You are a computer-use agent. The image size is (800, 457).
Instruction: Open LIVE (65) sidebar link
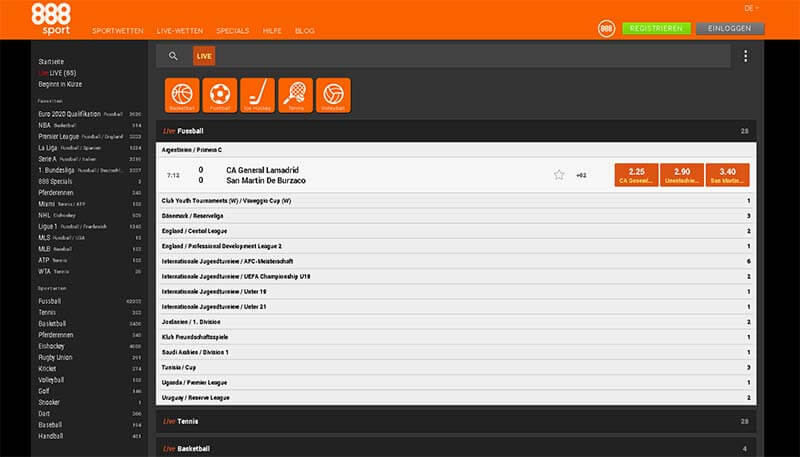(x=57, y=73)
